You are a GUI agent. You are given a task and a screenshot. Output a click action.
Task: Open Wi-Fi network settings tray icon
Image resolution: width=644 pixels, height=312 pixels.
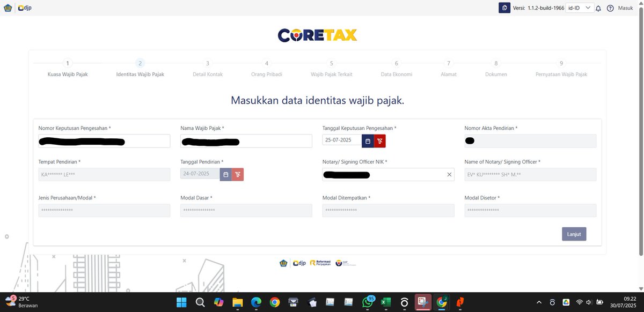(x=579, y=302)
